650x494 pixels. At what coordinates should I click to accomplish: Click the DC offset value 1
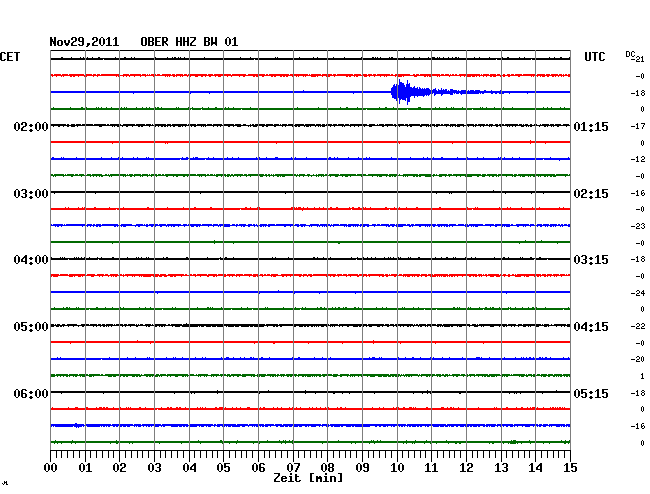642,376
